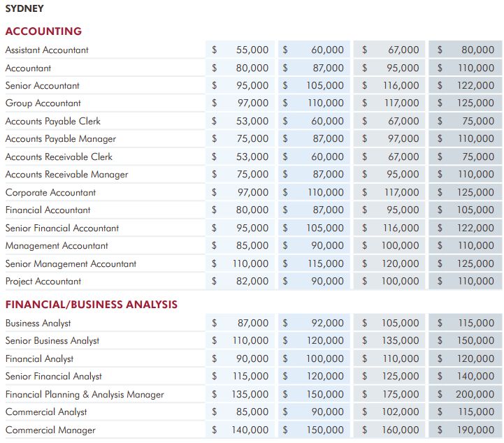This screenshot has width=504, height=443.
Task: Click the Financial Analyst row label
Action: [40, 359]
